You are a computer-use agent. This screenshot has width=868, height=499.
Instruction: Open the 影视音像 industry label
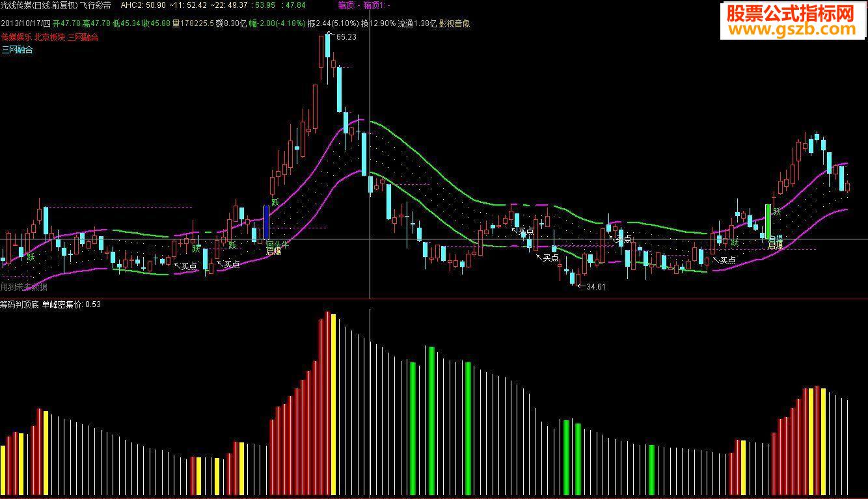click(454, 23)
